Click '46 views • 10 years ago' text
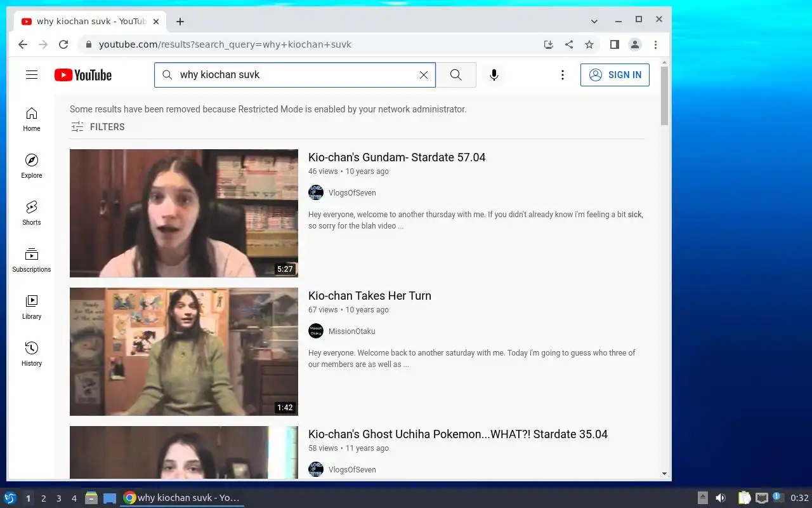The height and width of the screenshot is (508, 812). (x=348, y=171)
